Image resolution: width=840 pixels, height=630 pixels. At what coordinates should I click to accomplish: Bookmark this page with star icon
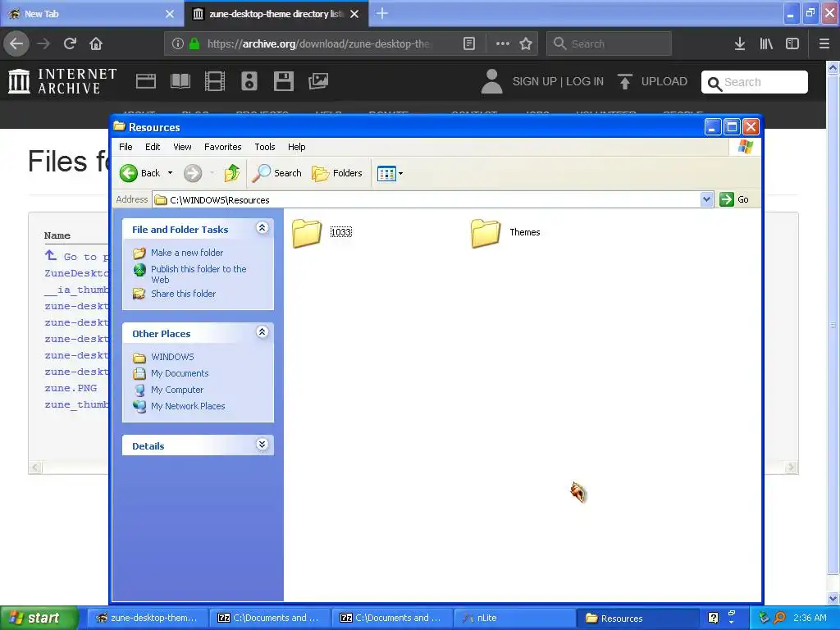(x=526, y=44)
